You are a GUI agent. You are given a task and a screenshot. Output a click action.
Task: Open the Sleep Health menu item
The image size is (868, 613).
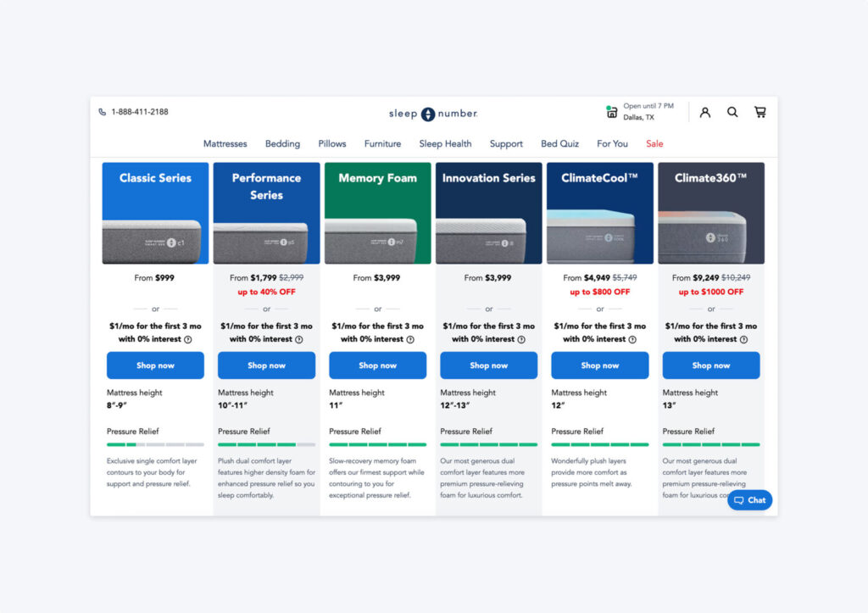(x=445, y=144)
